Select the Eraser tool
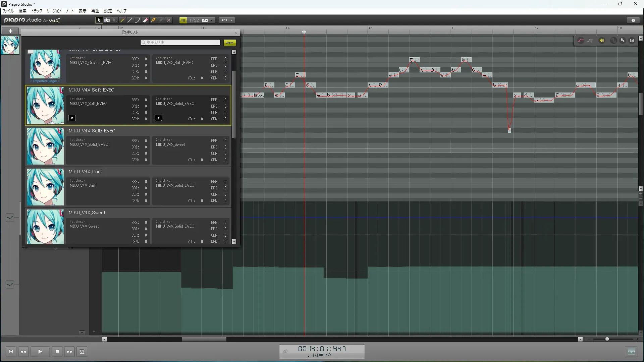This screenshot has height=362, width=644. point(146,20)
